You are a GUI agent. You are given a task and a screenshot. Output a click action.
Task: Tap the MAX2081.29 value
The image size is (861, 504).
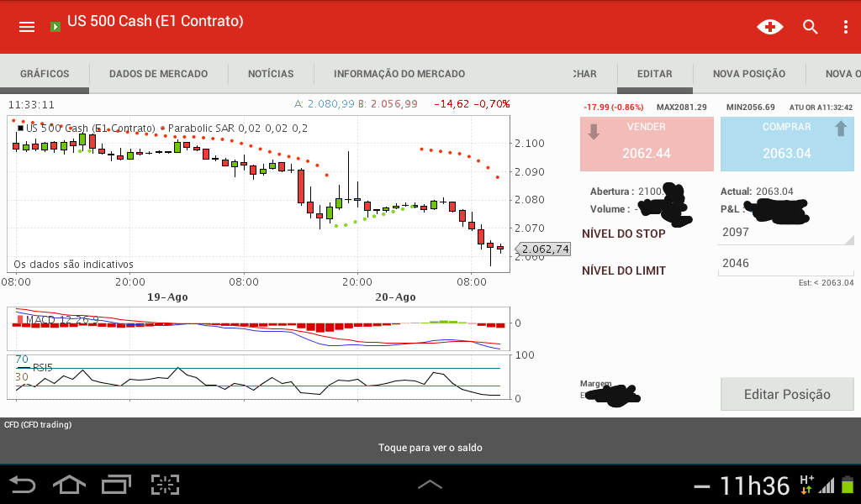681,107
